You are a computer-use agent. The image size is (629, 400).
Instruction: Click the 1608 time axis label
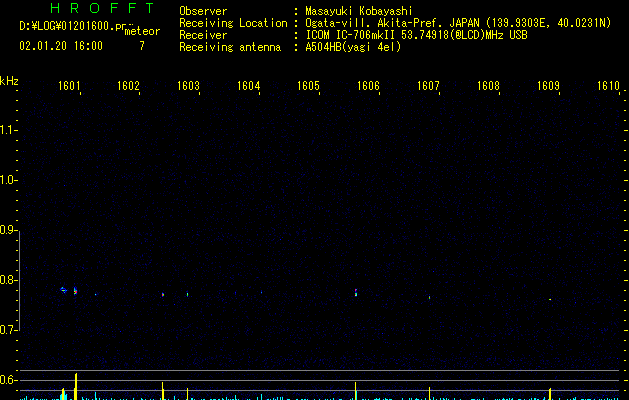(x=489, y=86)
